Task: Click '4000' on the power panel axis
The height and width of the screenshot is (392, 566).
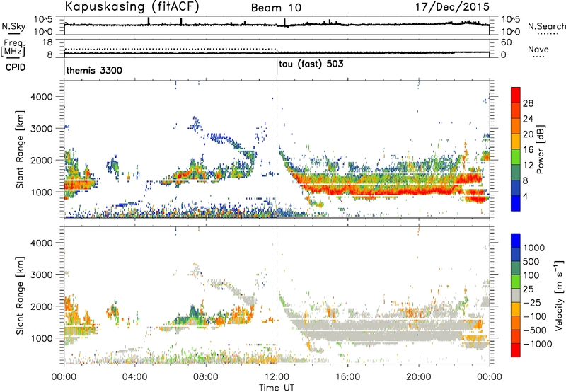Action: coord(41,97)
